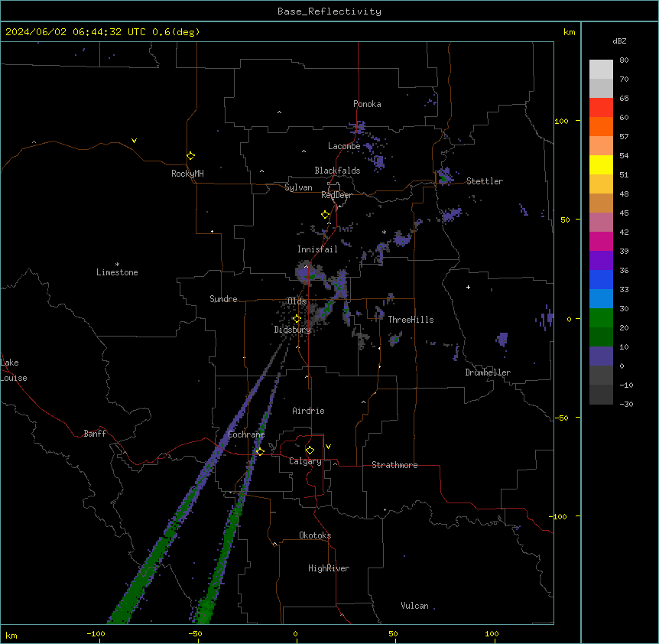659x644 pixels.
Task: Click the Blackfalds label
Action: [337, 171]
